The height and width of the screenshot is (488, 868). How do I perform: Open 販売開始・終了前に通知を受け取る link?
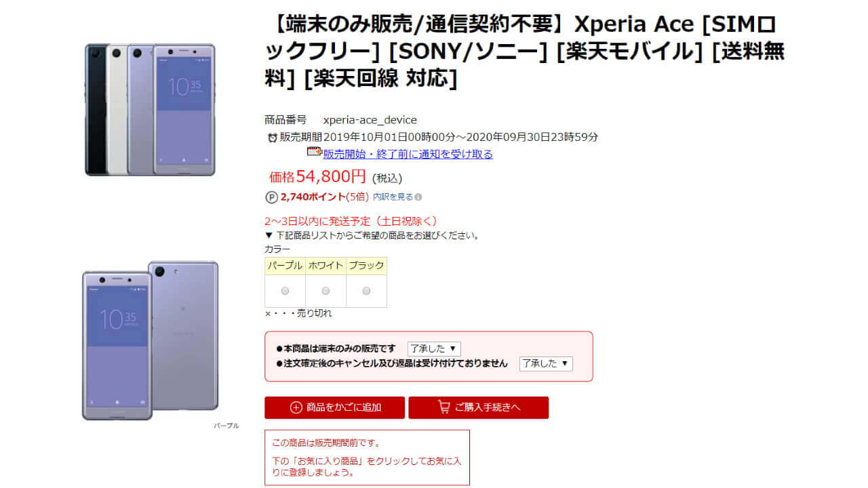point(408,154)
